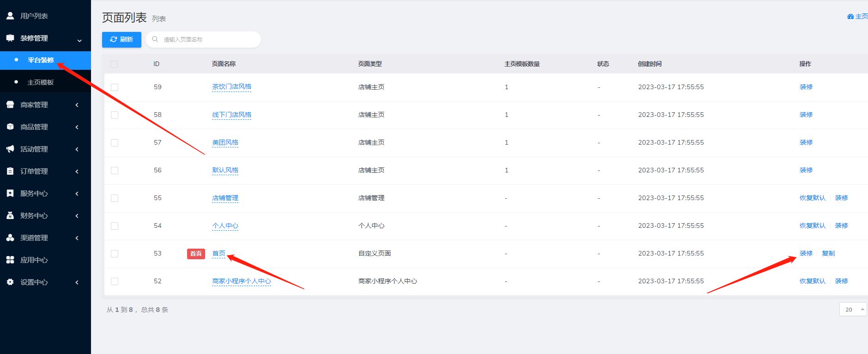The height and width of the screenshot is (354, 868).
Task: Open the 茶饮门店风格 page link
Action: coord(232,87)
